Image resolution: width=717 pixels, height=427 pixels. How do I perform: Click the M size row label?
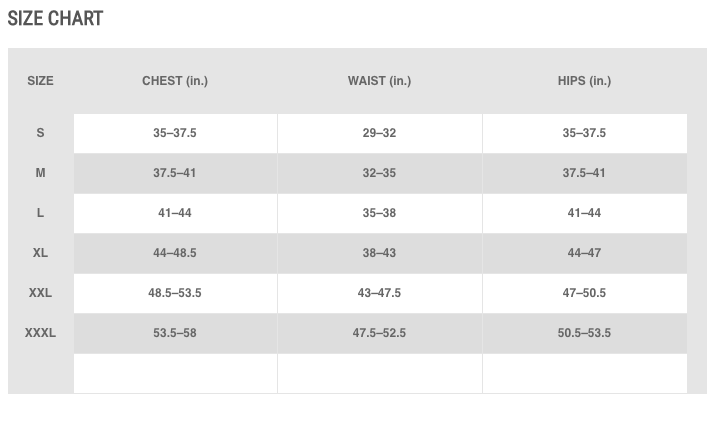(x=40, y=173)
